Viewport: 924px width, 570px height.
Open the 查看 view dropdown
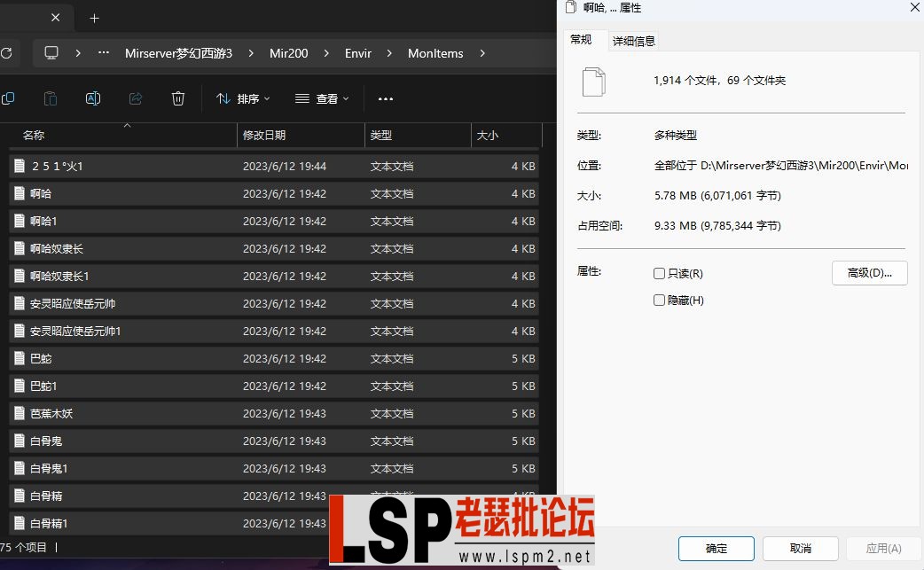point(322,98)
